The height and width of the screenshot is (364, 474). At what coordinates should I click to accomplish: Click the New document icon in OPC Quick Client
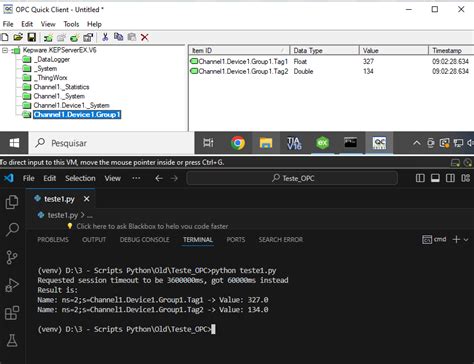[x=5, y=37]
